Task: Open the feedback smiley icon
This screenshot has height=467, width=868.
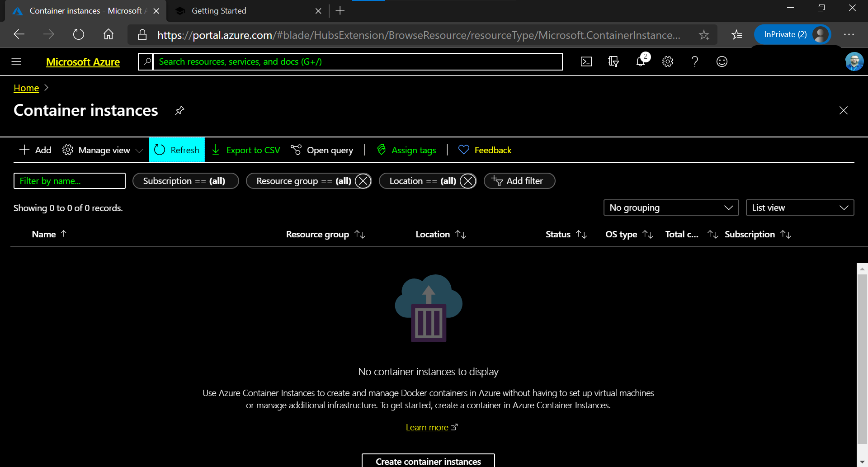Action: point(722,62)
